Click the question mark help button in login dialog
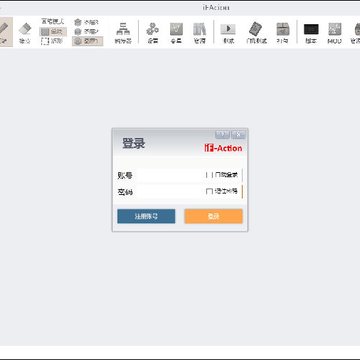360x360 pixels. click(x=223, y=135)
